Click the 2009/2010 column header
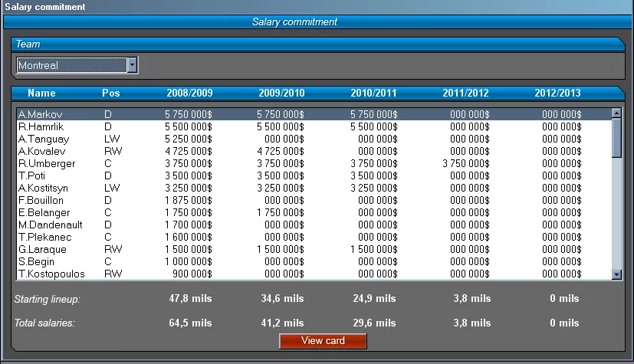Viewport: 634px width, 364px height. [281, 93]
